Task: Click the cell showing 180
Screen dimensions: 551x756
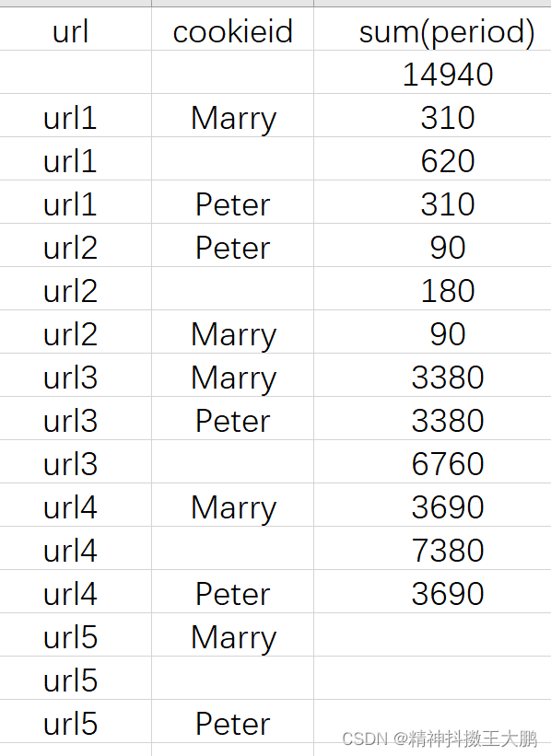Action: click(x=432, y=288)
